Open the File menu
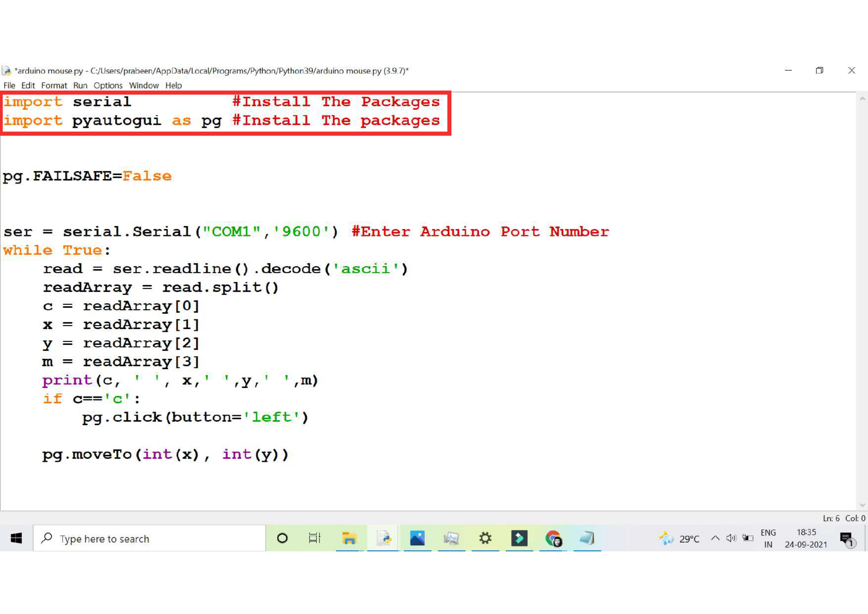 click(9, 85)
